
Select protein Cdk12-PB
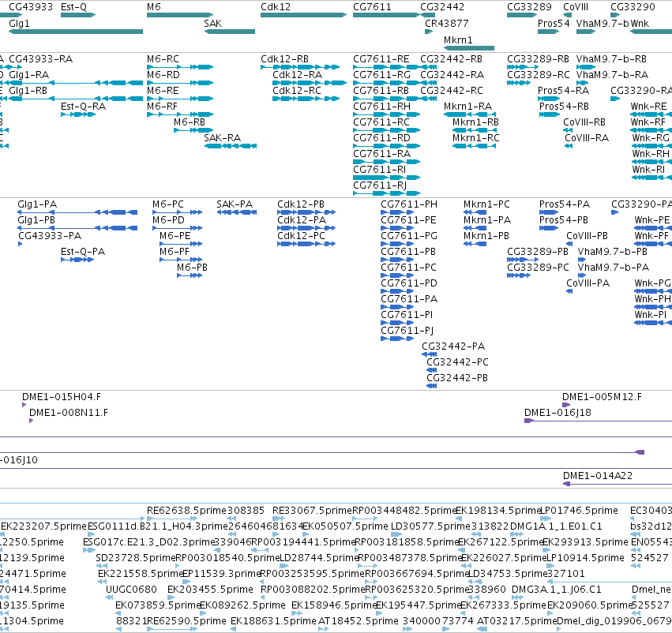click(x=306, y=212)
